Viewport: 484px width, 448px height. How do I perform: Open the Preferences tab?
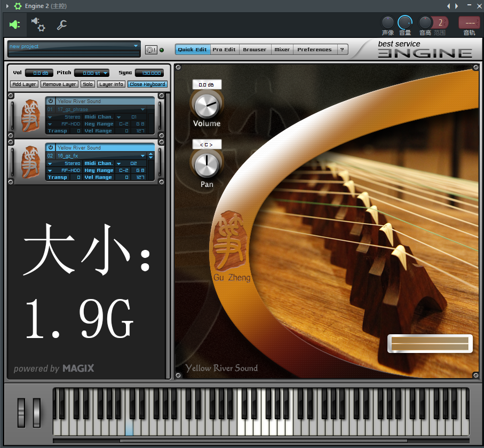(x=314, y=50)
